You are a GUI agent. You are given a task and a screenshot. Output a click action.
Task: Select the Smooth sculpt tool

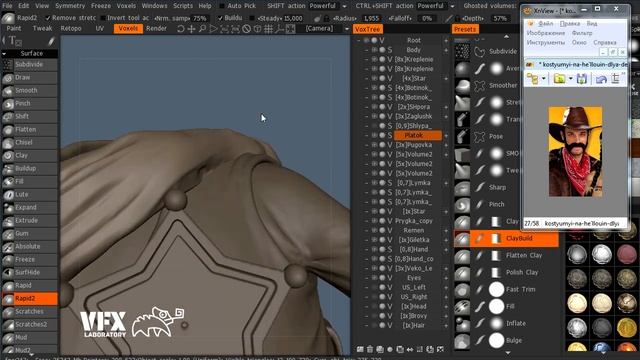29,91
